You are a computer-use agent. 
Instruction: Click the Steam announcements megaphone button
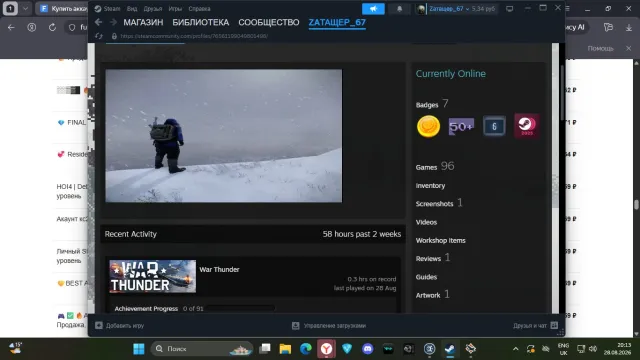coord(373,9)
